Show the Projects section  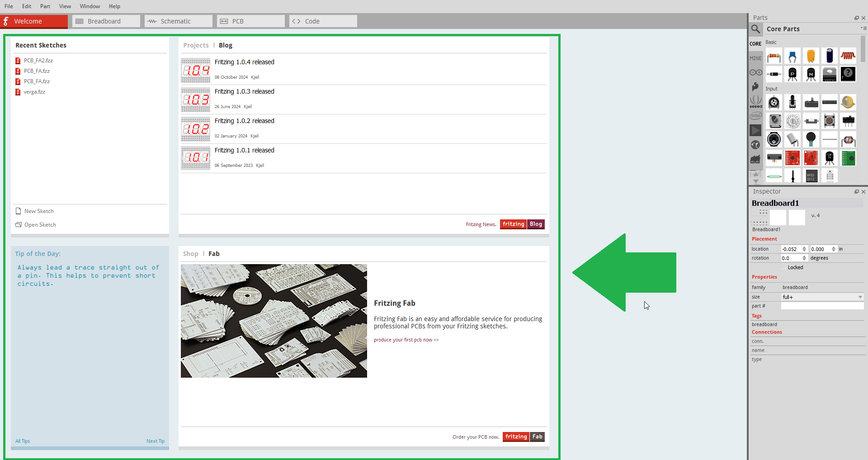point(196,45)
